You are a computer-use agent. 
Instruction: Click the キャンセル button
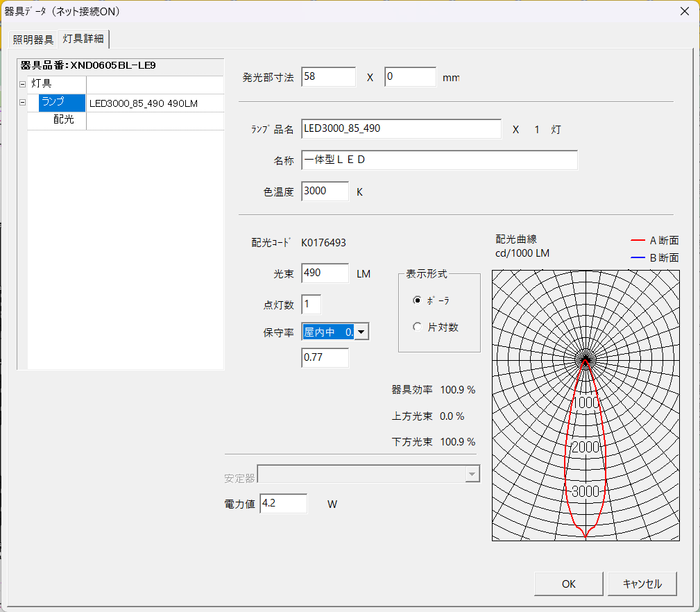tap(642, 584)
